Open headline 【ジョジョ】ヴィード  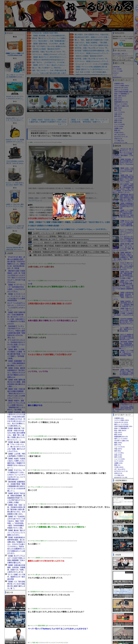[x=92, y=64]
